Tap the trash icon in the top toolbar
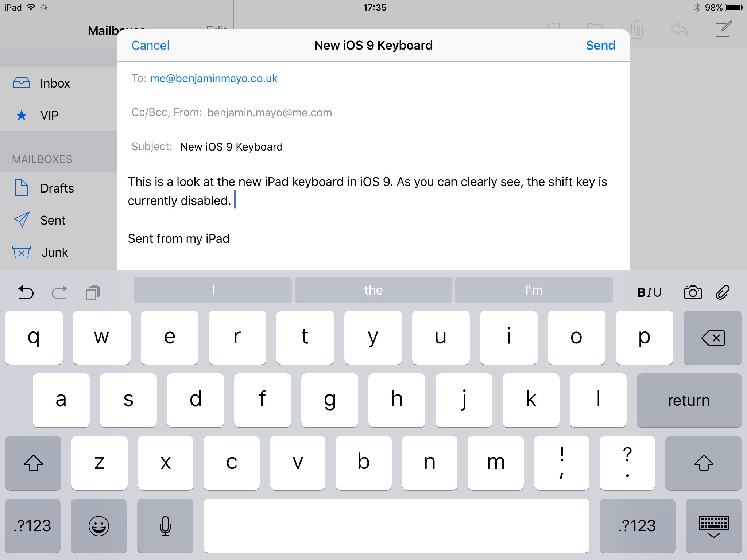The width and height of the screenshot is (747, 560). coord(636,30)
